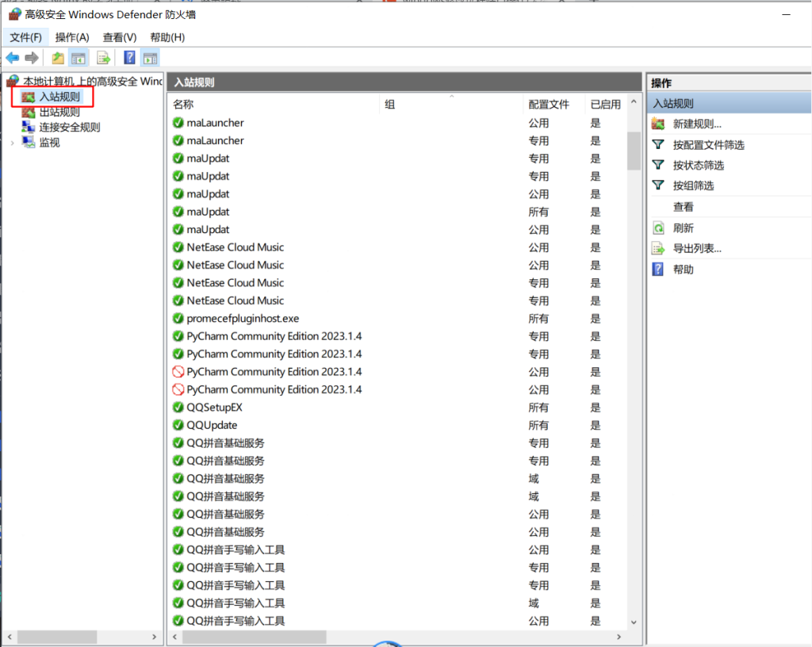Click 刷新 in Actions pane
812x647 pixels.
pos(683,228)
